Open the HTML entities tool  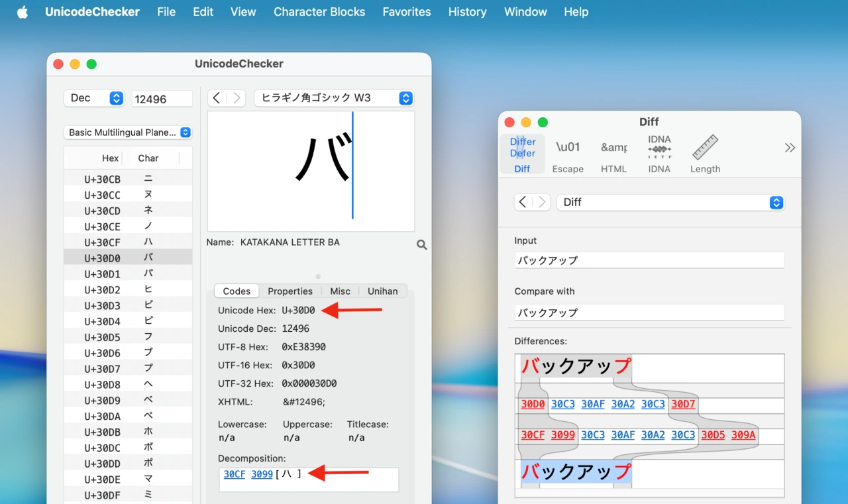point(613,154)
